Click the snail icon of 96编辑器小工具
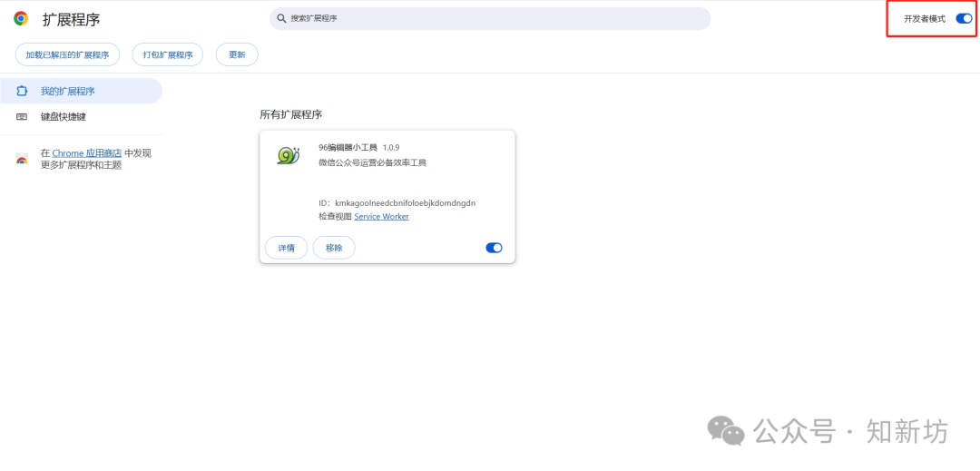This screenshot has width=980, height=471. (289, 155)
